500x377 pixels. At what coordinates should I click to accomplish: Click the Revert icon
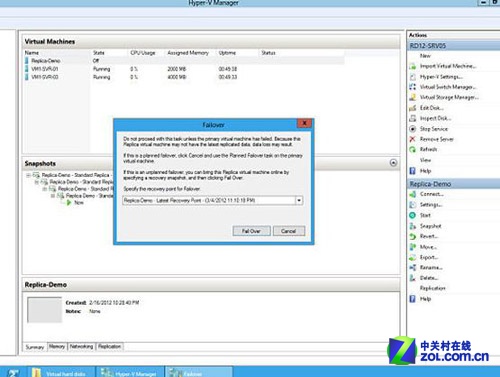pos(413,236)
